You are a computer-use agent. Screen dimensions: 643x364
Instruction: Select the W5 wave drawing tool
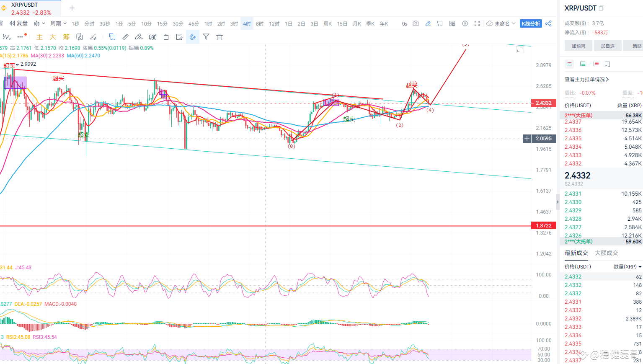tap(7, 37)
